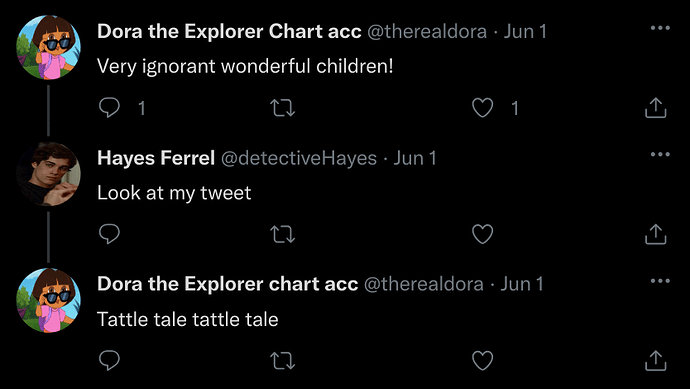Share the "Tattle tale tattle tale" tweet
This screenshot has height=389, width=690.
click(x=656, y=361)
